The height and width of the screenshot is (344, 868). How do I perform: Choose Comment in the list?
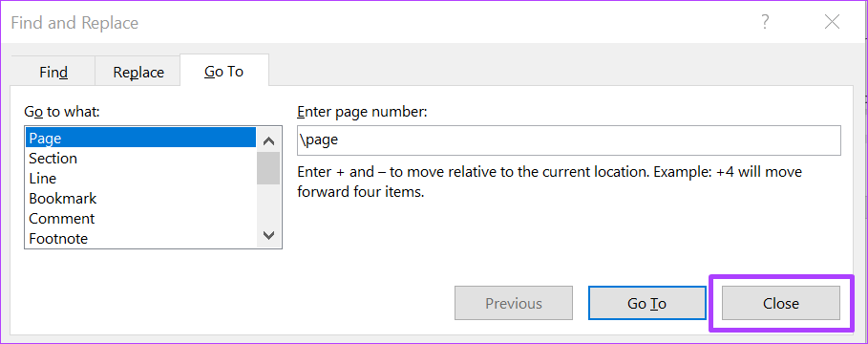[141, 218]
